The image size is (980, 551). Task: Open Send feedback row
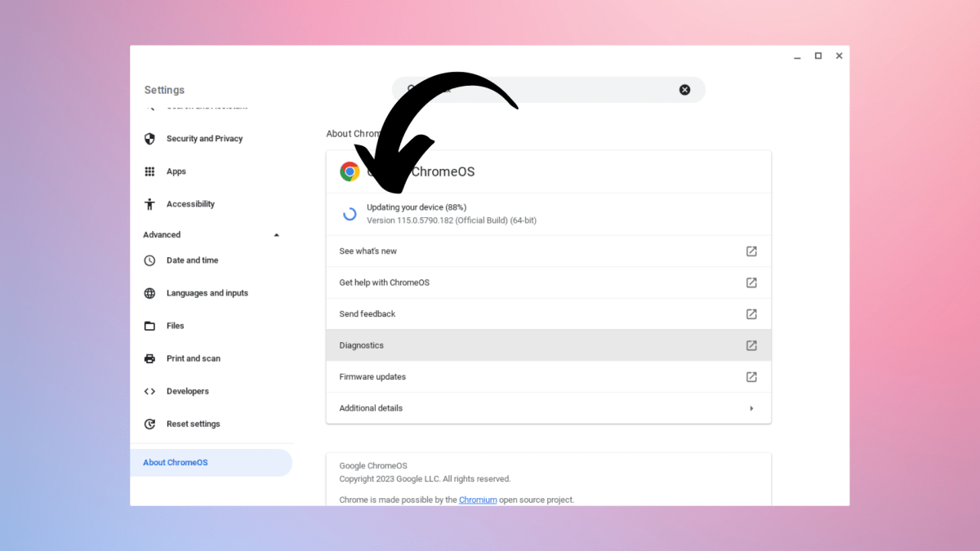tap(548, 314)
